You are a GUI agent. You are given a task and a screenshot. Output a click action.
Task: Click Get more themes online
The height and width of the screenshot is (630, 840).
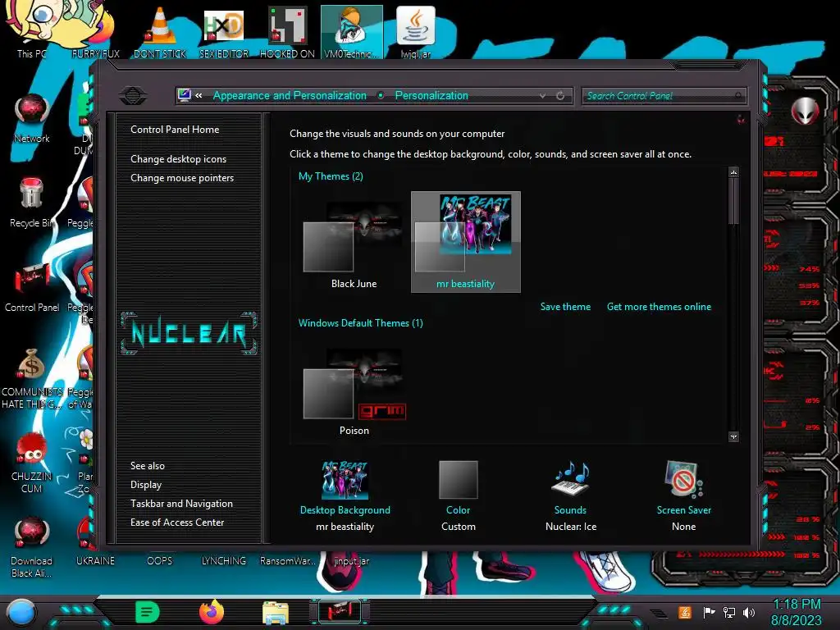click(659, 307)
